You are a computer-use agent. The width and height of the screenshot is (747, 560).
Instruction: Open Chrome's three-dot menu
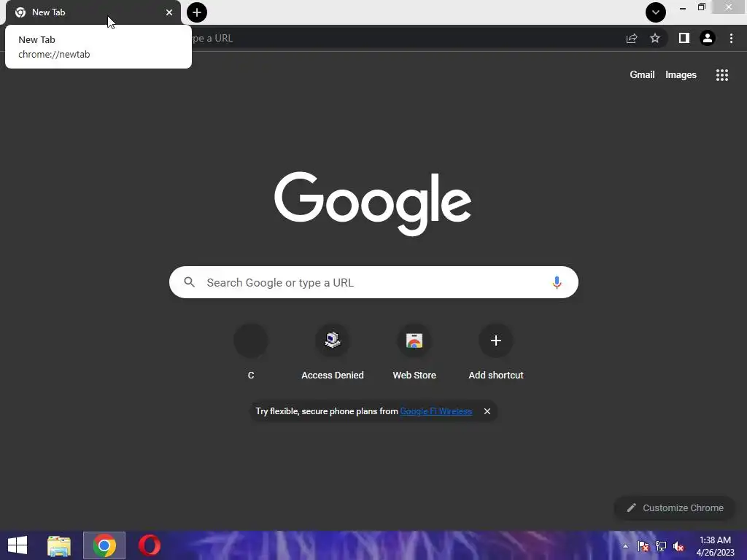click(x=731, y=38)
